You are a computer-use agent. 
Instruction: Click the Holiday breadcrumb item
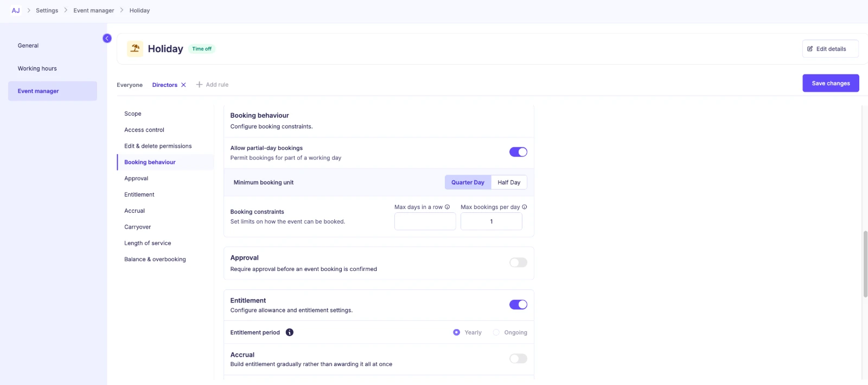click(139, 10)
